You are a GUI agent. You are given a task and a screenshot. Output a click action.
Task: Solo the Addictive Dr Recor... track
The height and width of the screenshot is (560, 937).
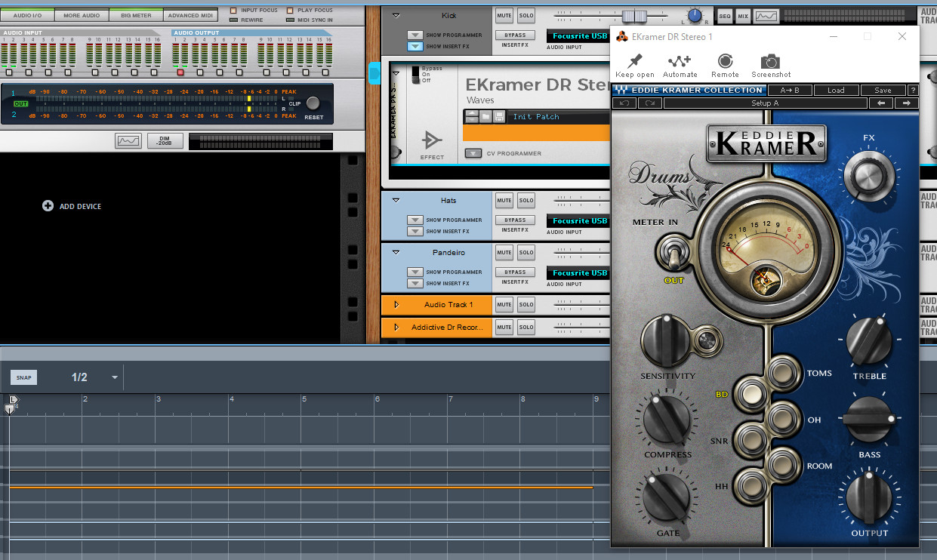(x=526, y=327)
